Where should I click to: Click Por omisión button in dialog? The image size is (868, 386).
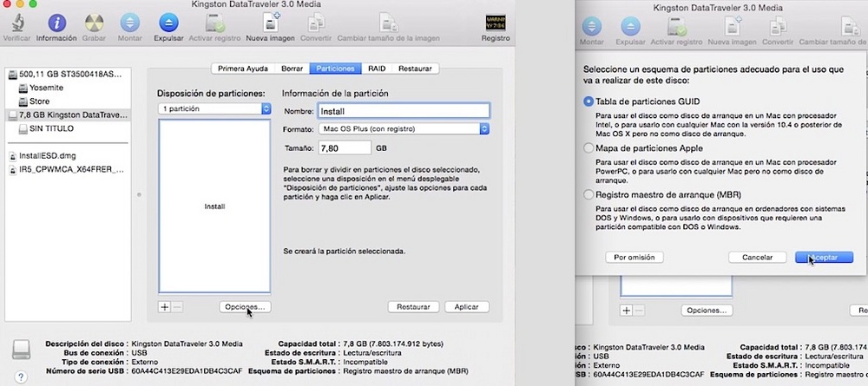635,257
